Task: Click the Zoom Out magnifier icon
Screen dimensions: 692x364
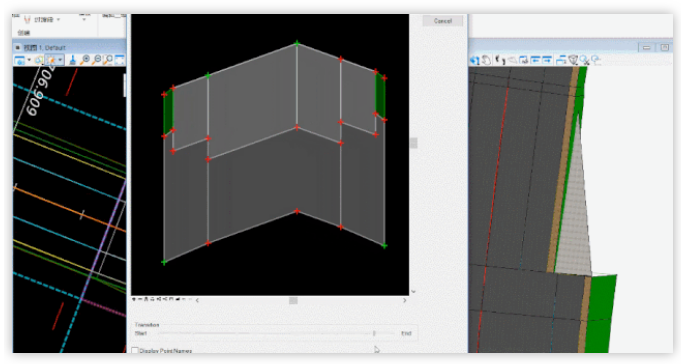Action: (97, 60)
